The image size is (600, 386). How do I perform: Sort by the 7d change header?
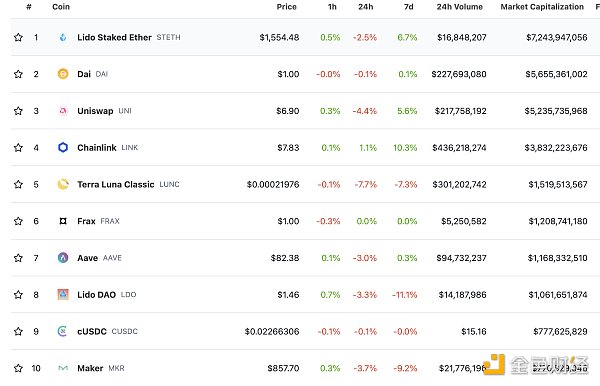tap(409, 7)
